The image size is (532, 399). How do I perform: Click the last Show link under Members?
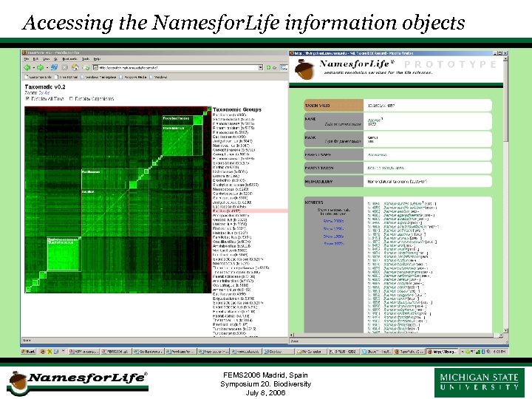pos(333,244)
